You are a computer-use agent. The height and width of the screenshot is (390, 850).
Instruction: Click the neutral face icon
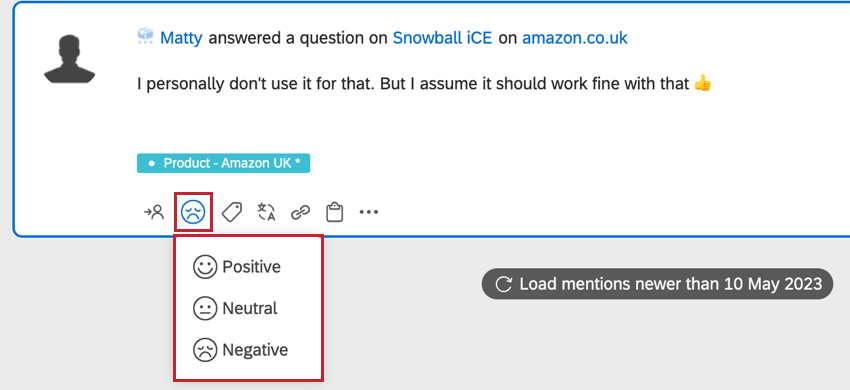point(205,309)
